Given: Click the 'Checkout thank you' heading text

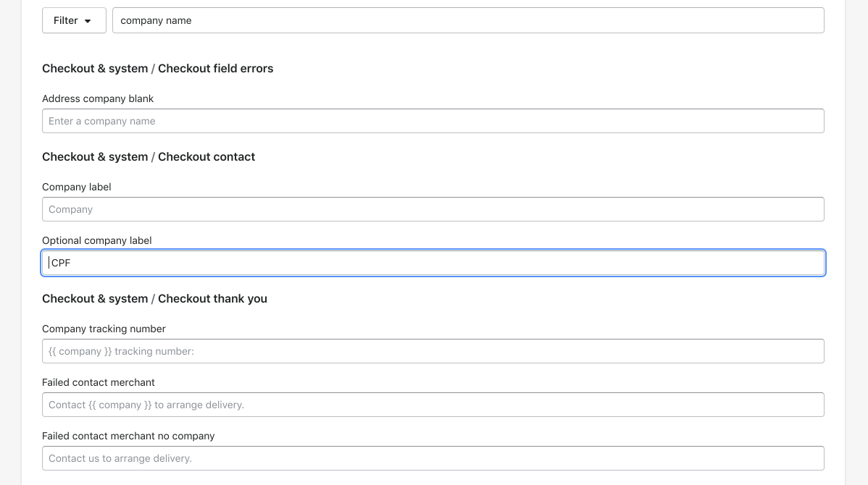Looking at the screenshot, I should 212,298.
